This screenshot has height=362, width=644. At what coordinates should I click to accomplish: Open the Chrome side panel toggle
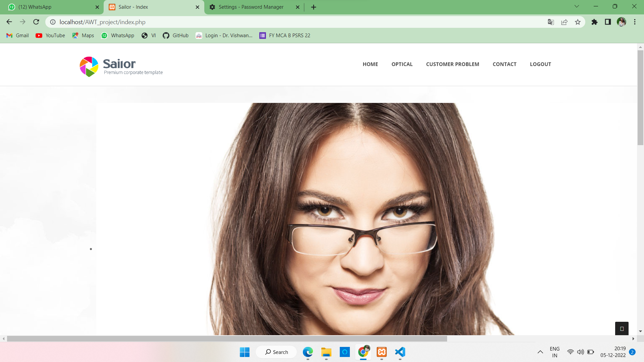pyautogui.click(x=608, y=22)
